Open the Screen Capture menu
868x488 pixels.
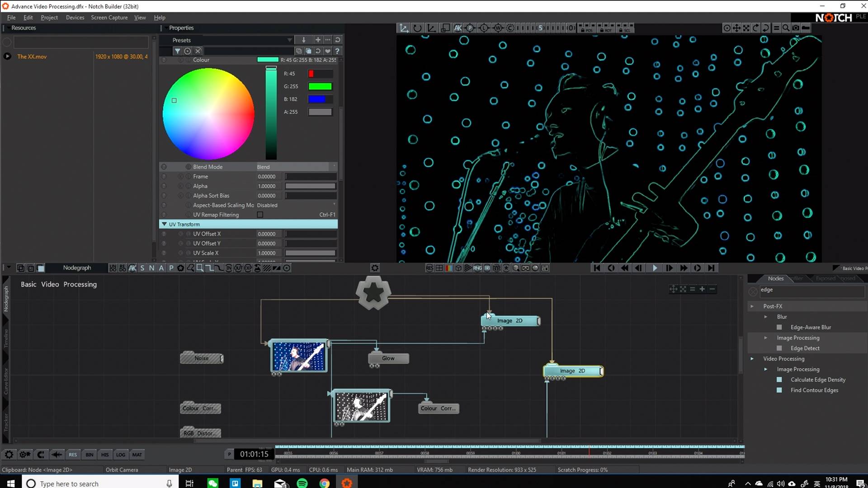[x=109, y=17]
